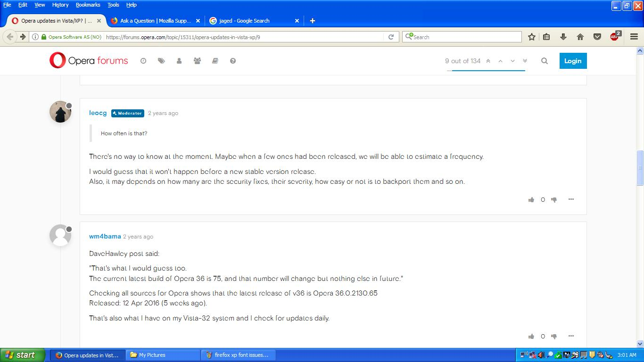Go forward with the forward arrow
Image resolution: width=644 pixels, height=362 pixels.
point(22,37)
